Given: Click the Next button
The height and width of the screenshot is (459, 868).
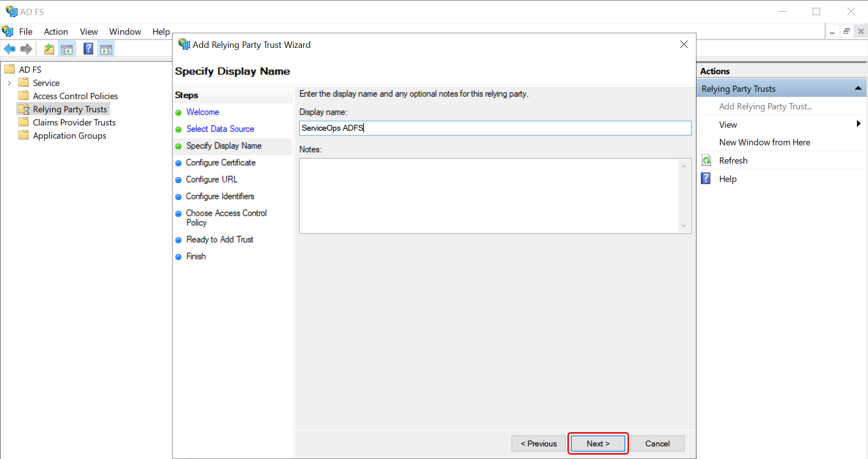Looking at the screenshot, I should [598, 443].
